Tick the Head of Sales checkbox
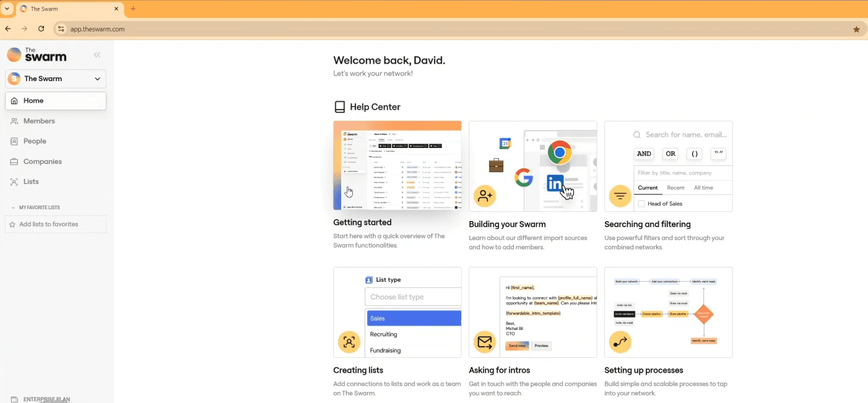 coord(641,204)
